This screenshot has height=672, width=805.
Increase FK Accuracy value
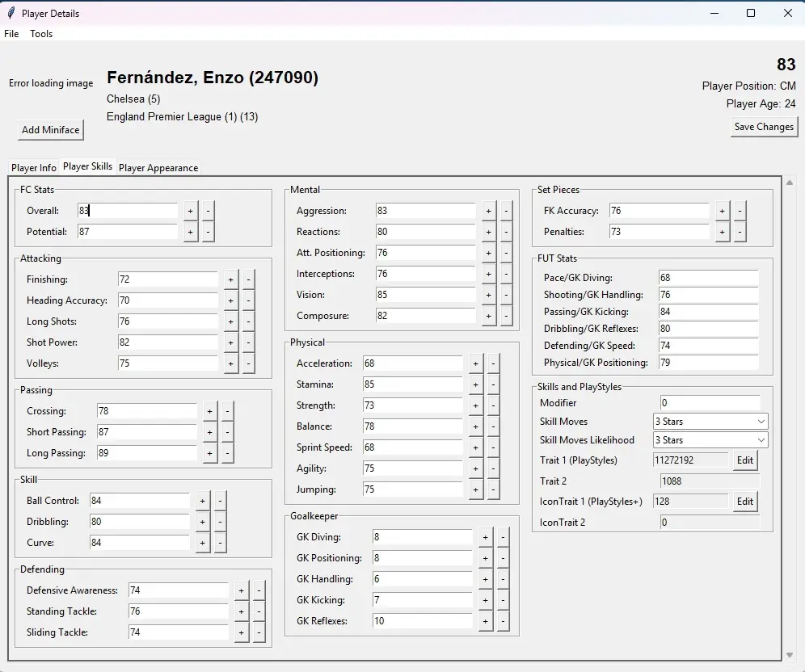pos(722,211)
